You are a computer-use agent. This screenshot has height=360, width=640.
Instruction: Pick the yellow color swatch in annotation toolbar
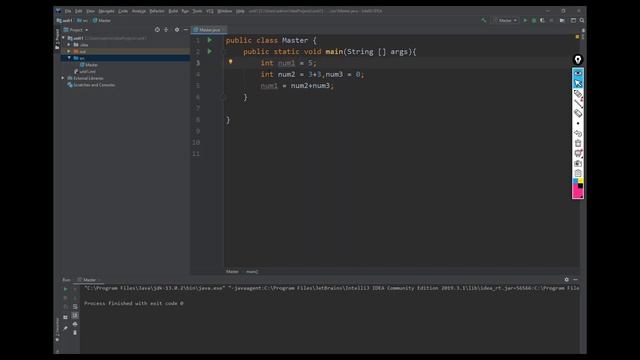(x=581, y=180)
